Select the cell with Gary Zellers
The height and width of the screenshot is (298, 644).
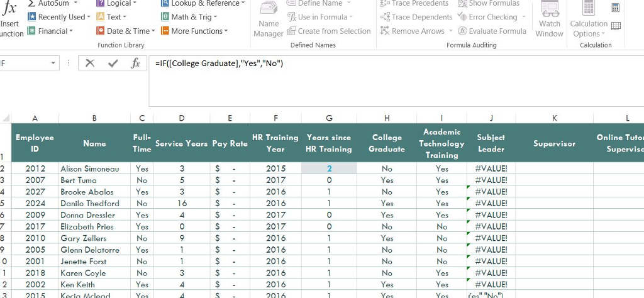[94, 238]
